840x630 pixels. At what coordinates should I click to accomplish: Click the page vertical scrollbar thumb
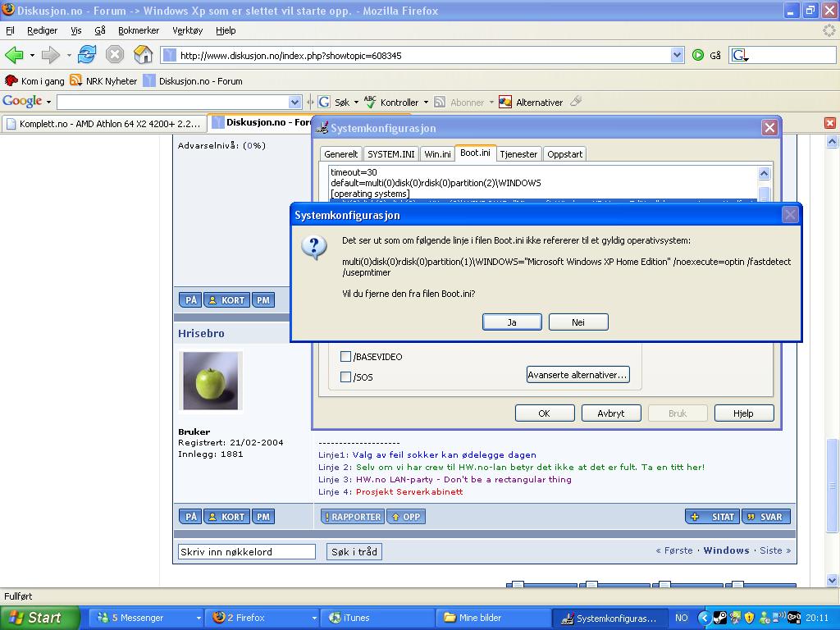point(832,485)
